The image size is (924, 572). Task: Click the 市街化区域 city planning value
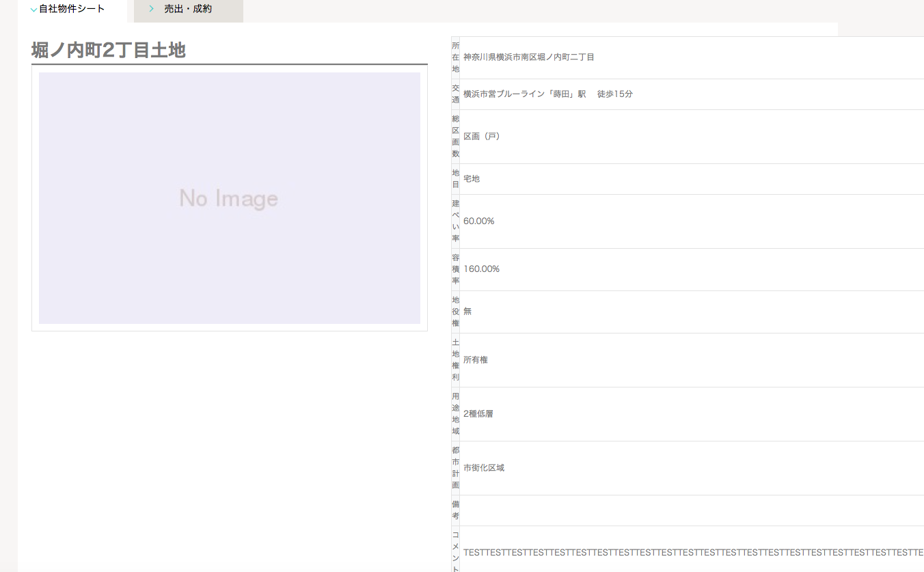point(484,468)
